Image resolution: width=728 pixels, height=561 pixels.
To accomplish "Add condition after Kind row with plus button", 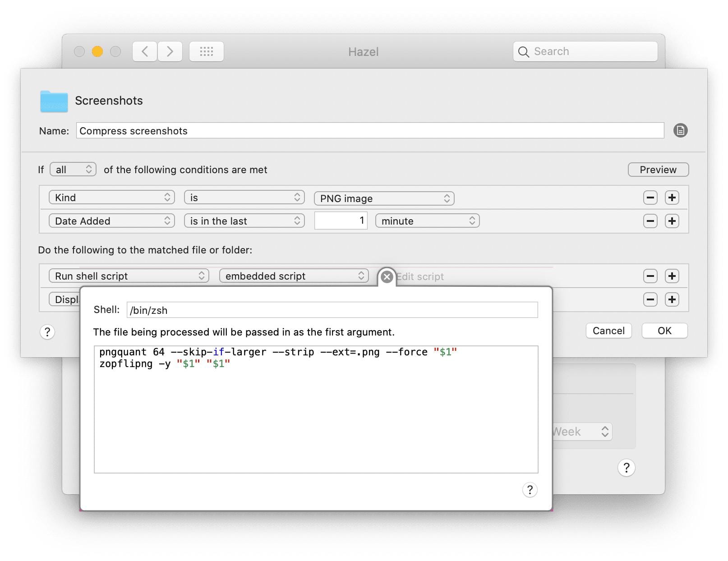I will click(672, 198).
